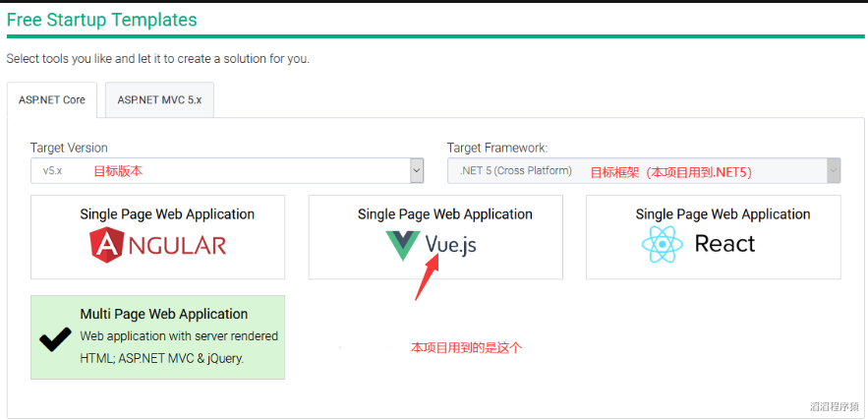
Task: Click the Angular logo
Action: point(157,246)
